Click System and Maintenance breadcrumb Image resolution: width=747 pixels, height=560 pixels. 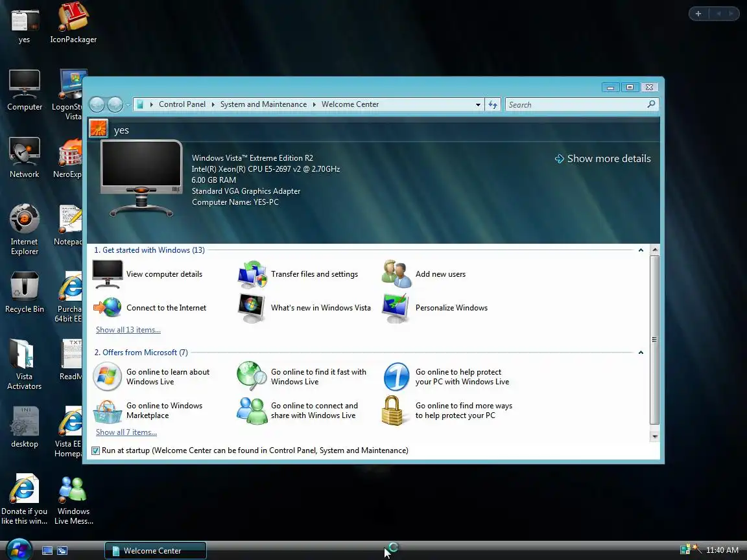(263, 104)
